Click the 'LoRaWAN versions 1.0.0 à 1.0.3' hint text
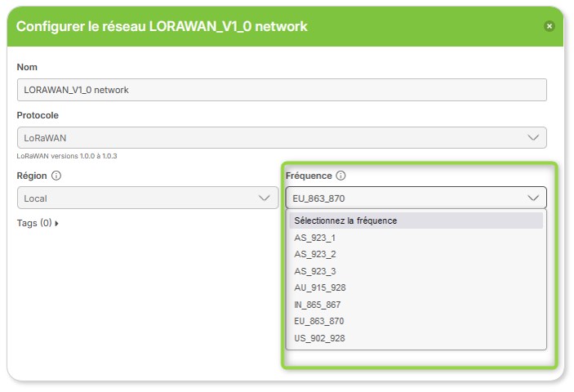 [x=67, y=156]
